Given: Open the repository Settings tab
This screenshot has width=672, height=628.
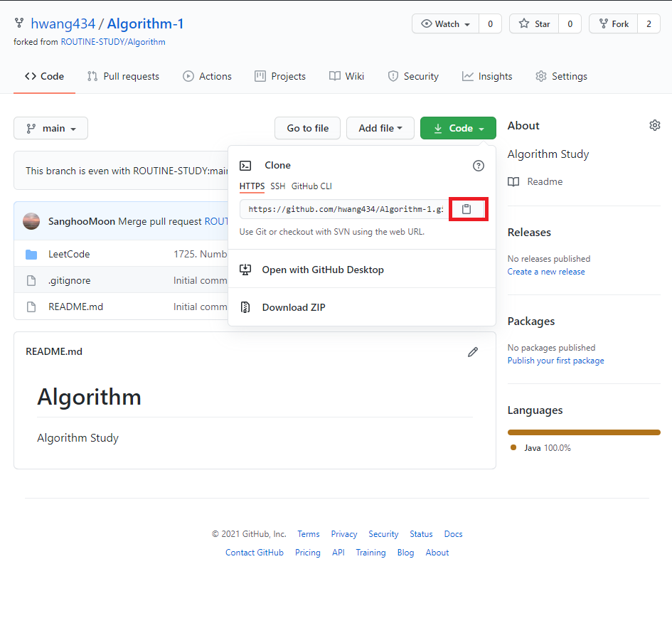Looking at the screenshot, I should [561, 76].
